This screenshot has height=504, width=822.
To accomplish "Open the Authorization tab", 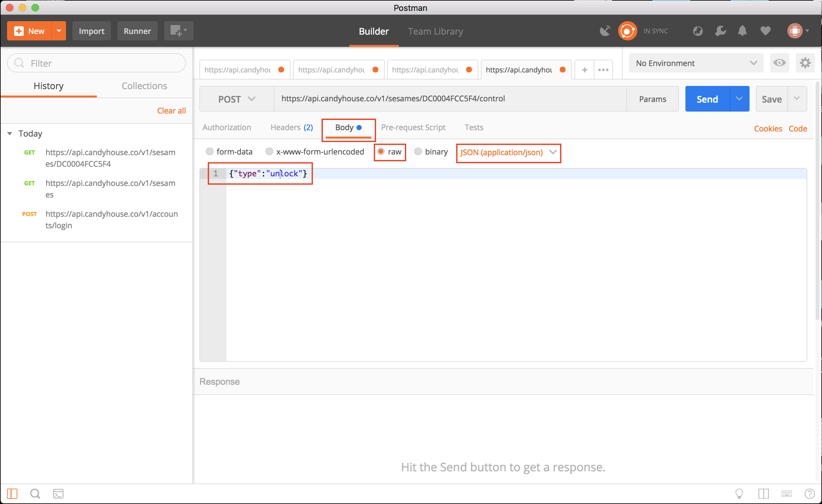I will [227, 127].
